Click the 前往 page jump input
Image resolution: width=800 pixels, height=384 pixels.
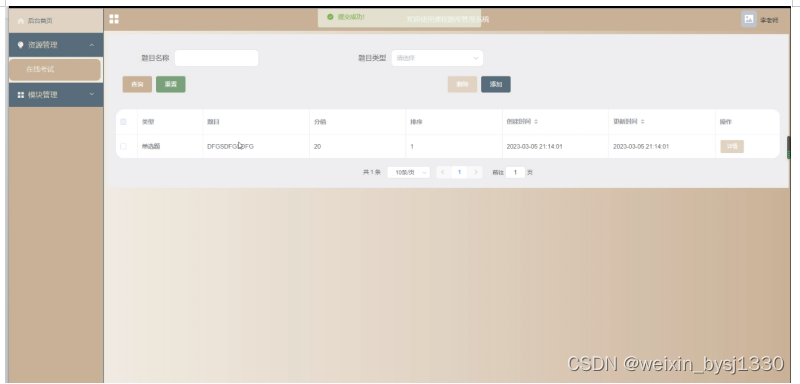515,172
